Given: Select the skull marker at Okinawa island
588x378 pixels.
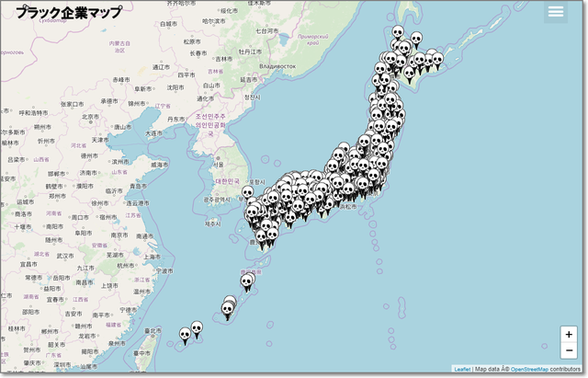Looking at the screenshot, I should [x=228, y=307].
